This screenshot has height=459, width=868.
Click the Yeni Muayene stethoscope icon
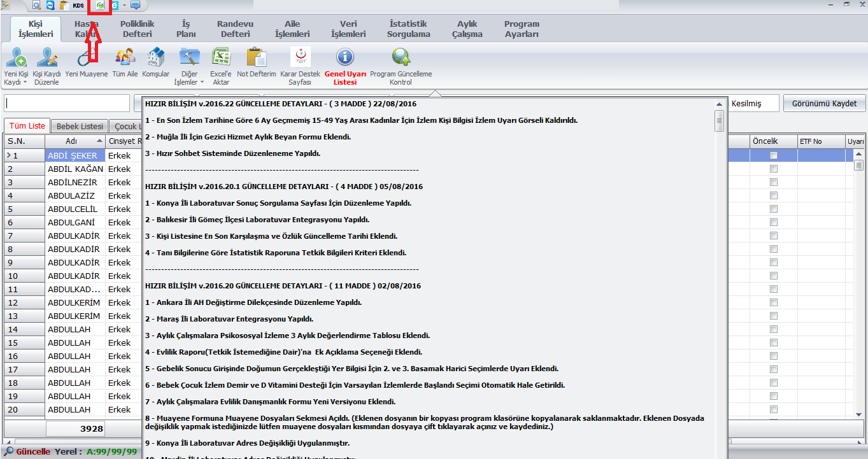(86, 59)
